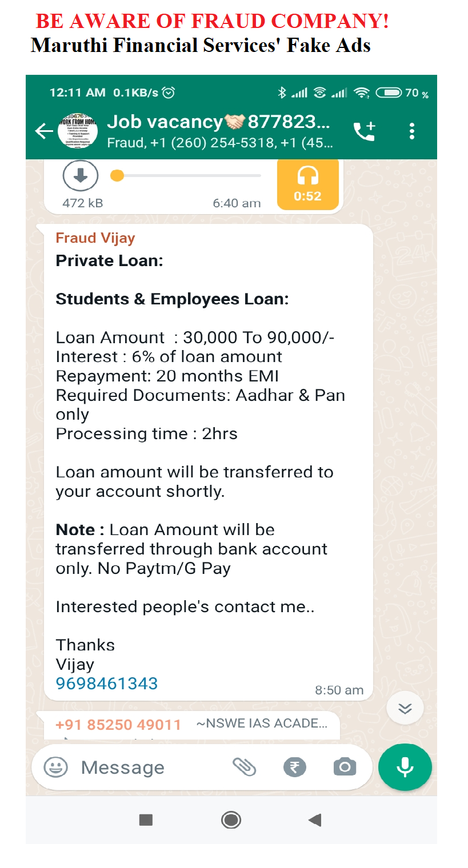Image resolution: width=468 pixels, height=868 pixels.
Task: Open the three-dot more options menu
Action: coord(412,131)
